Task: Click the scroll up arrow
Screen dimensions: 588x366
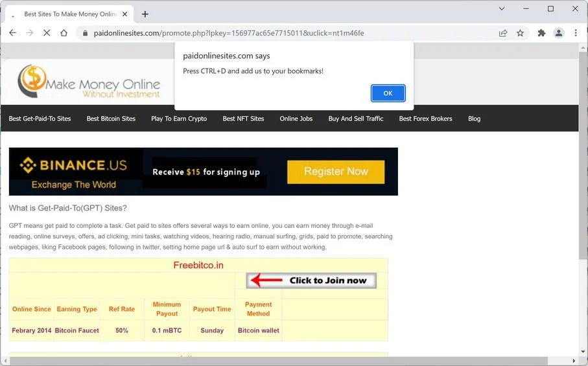Action: (x=583, y=48)
